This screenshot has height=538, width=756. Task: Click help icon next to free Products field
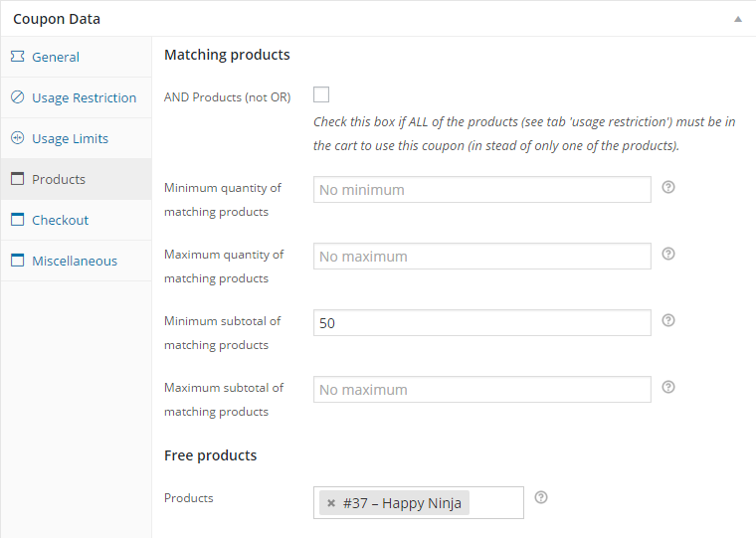(x=541, y=497)
